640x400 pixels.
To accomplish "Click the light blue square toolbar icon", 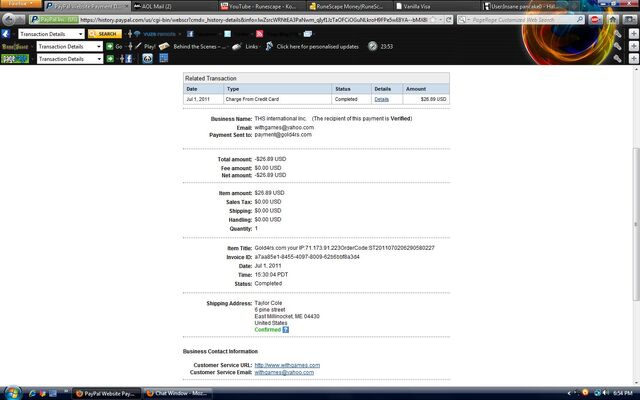I will [227, 34].
